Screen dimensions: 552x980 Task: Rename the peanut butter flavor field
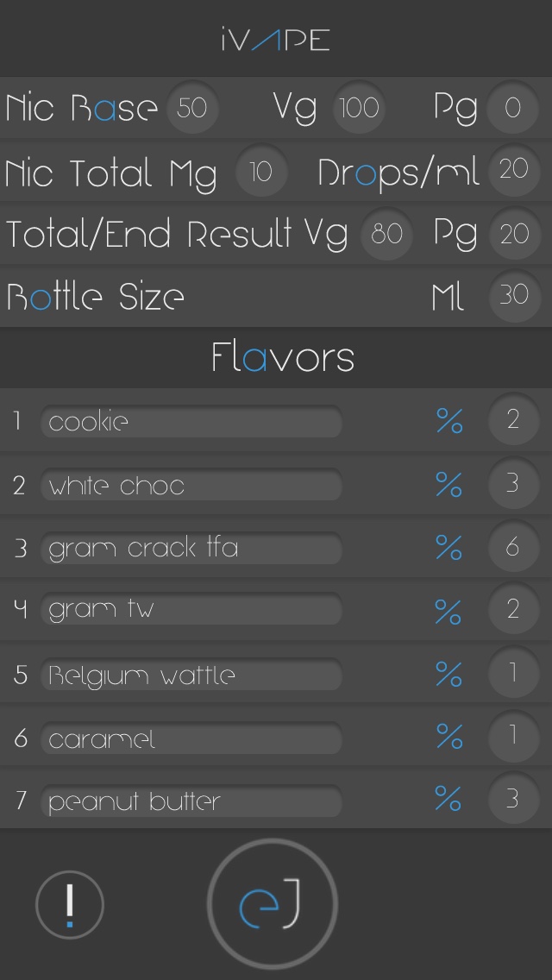tap(191, 801)
